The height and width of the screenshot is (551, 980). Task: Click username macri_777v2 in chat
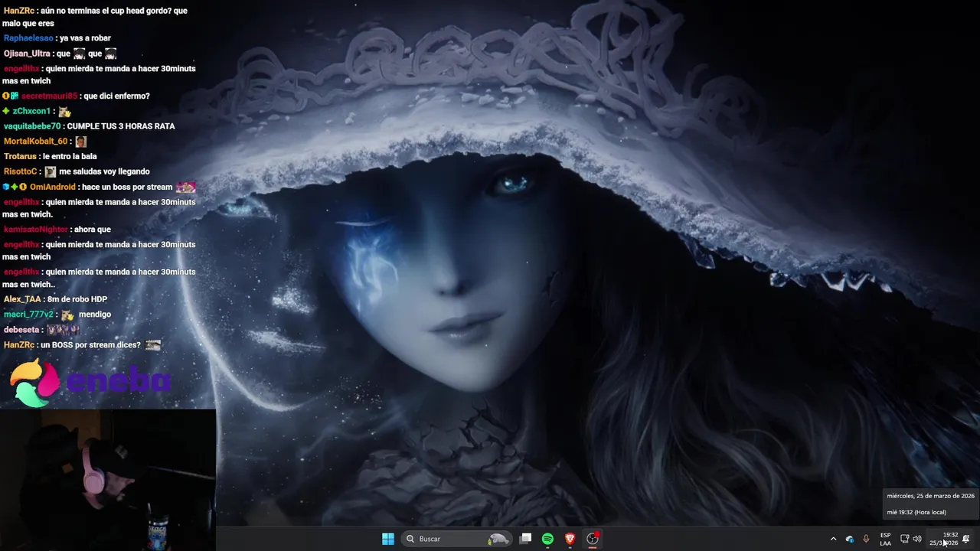click(28, 315)
